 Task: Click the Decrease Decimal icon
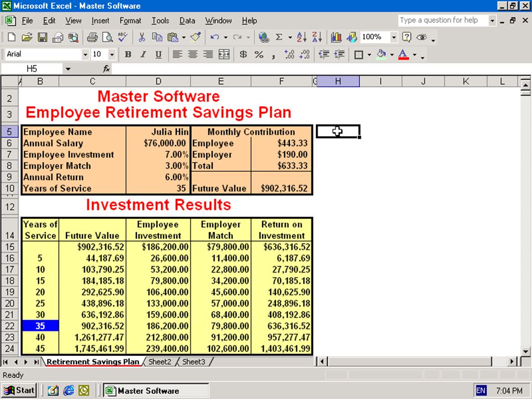click(305, 54)
